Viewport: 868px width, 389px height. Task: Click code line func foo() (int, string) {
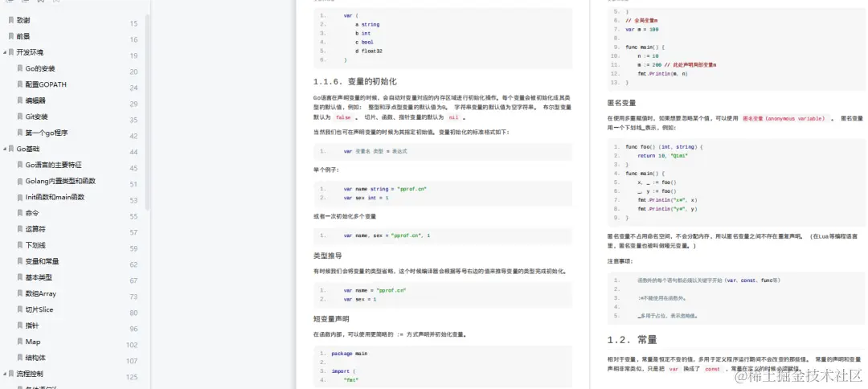664,146
